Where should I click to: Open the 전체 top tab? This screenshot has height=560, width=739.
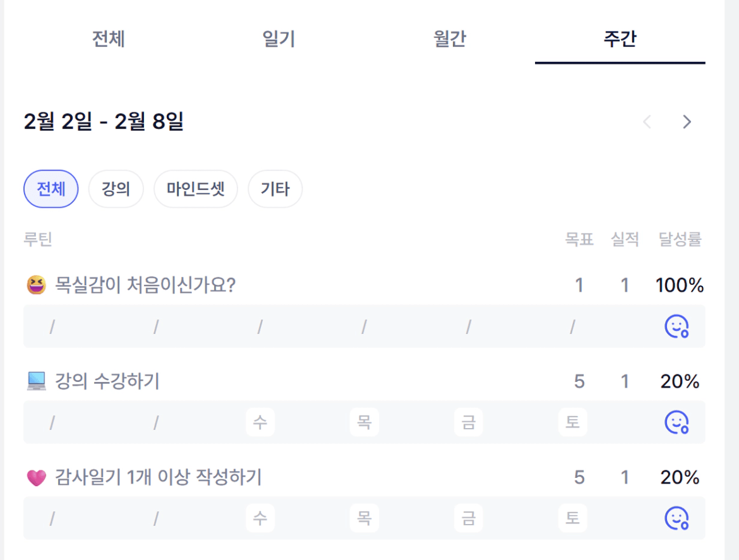109,39
